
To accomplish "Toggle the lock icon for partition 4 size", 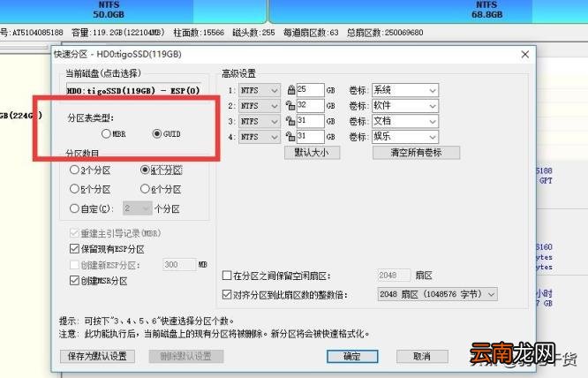I will click(290, 137).
